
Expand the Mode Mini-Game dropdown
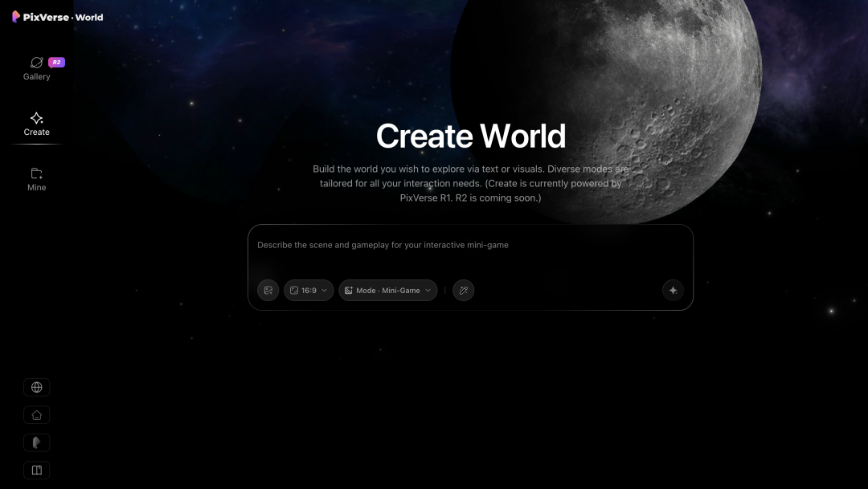[x=388, y=291]
